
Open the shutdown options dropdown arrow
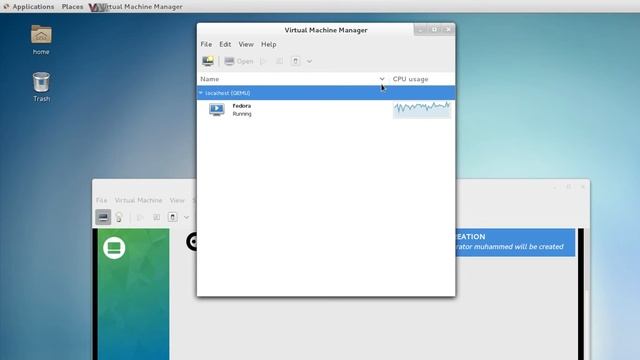point(309,61)
